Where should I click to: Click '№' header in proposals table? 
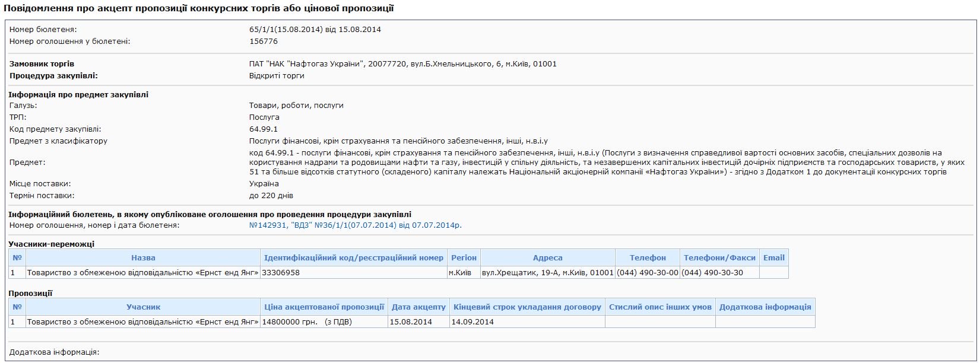[17, 307]
